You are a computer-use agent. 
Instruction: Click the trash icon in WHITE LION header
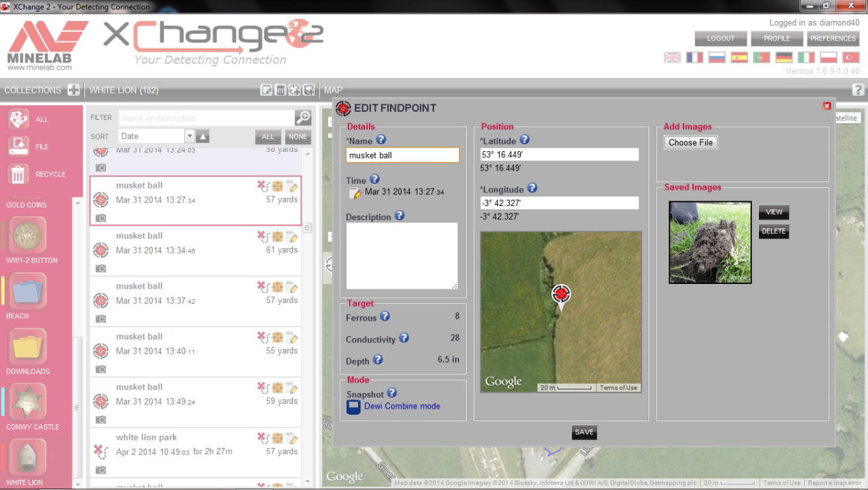tap(280, 90)
